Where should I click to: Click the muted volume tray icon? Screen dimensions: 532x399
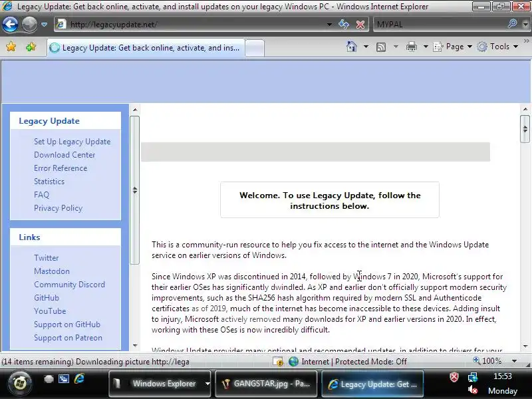coord(473,390)
